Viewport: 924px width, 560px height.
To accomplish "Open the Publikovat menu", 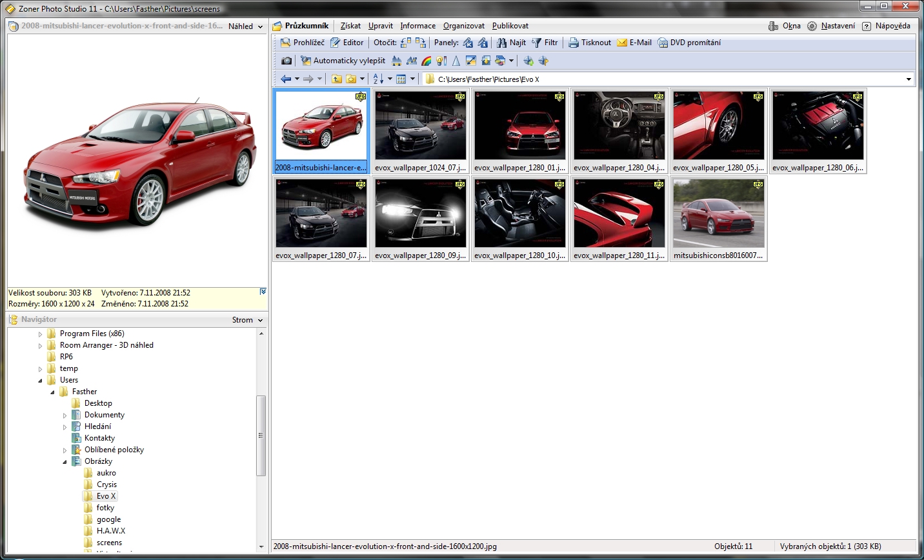I will [x=510, y=26].
